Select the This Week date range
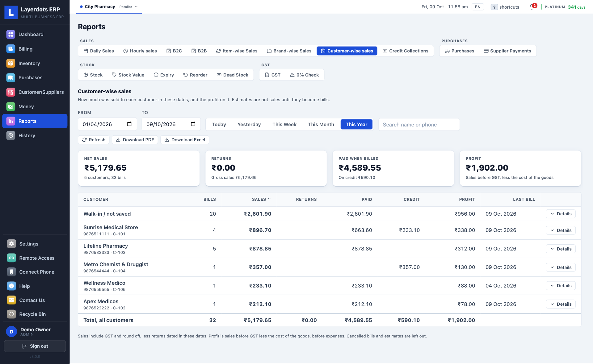Image resolution: width=593 pixels, height=364 pixels. point(284,124)
